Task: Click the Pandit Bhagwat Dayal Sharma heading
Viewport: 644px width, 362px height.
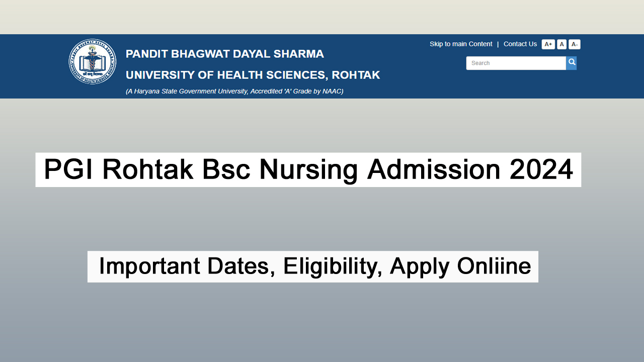Action: (225, 54)
